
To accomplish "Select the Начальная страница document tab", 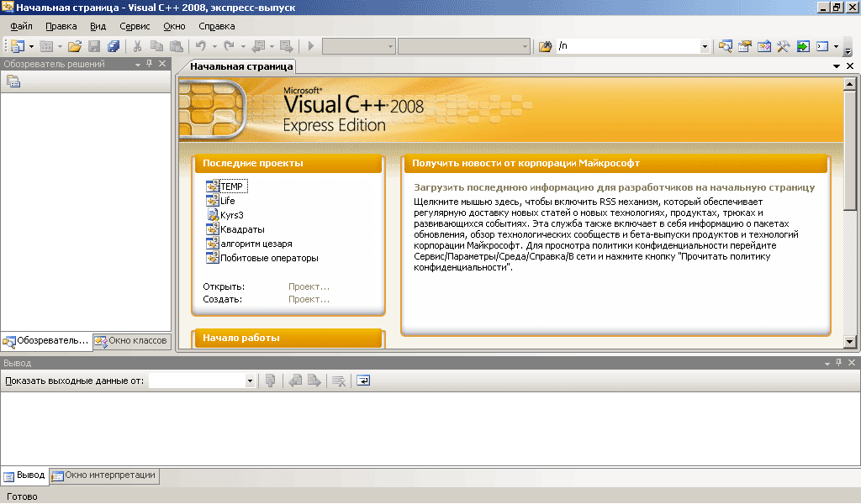I will (241, 66).
